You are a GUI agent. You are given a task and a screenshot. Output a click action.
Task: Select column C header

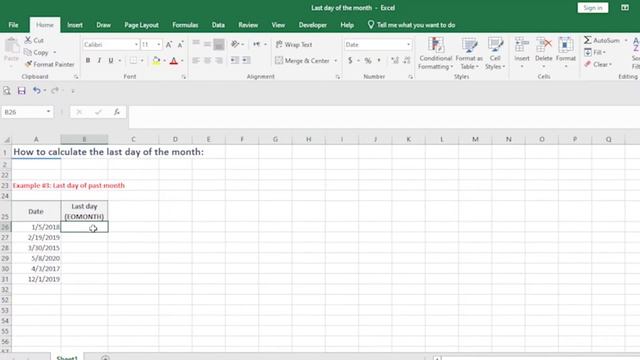click(133, 139)
